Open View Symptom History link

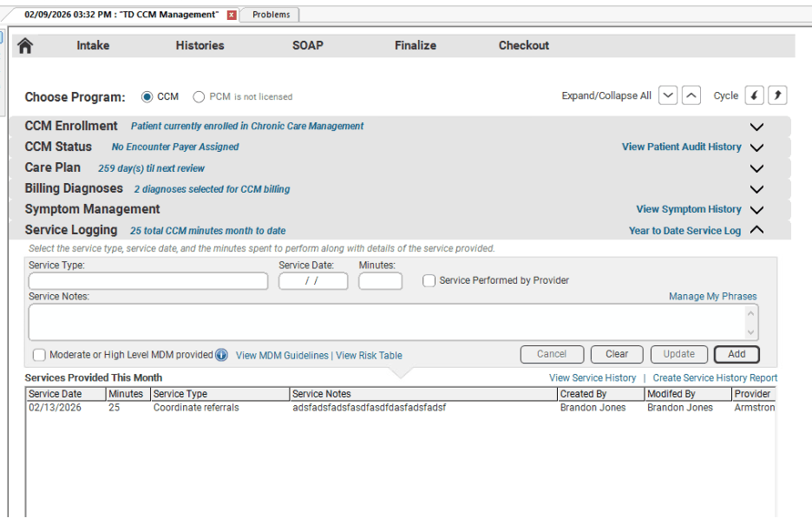click(689, 209)
